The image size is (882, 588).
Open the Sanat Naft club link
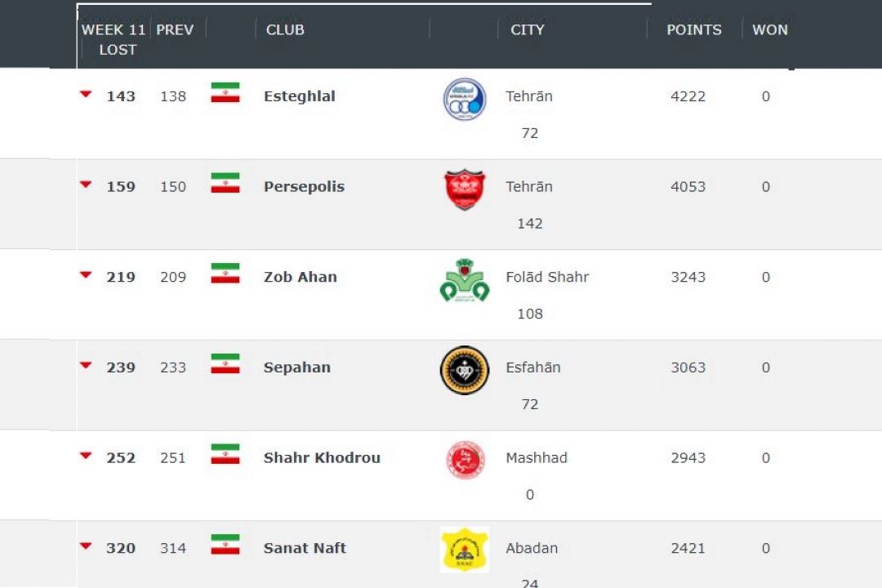[x=305, y=548]
